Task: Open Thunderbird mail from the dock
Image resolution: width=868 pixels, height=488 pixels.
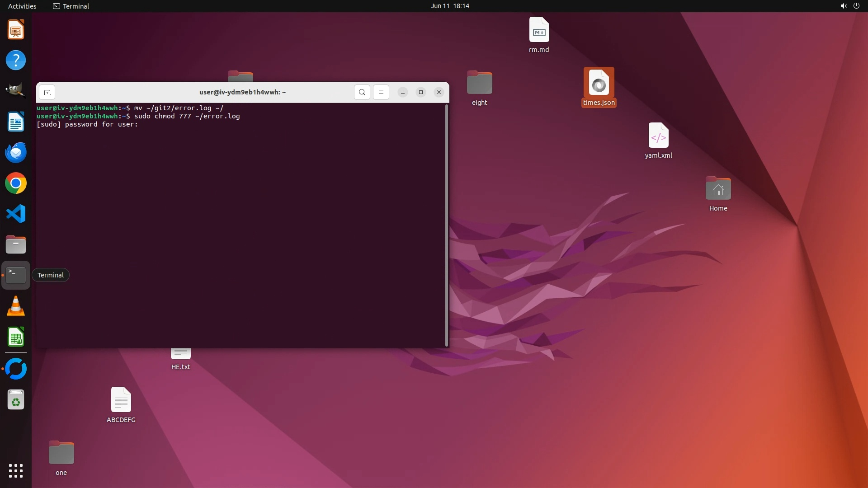Action: click(16, 153)
